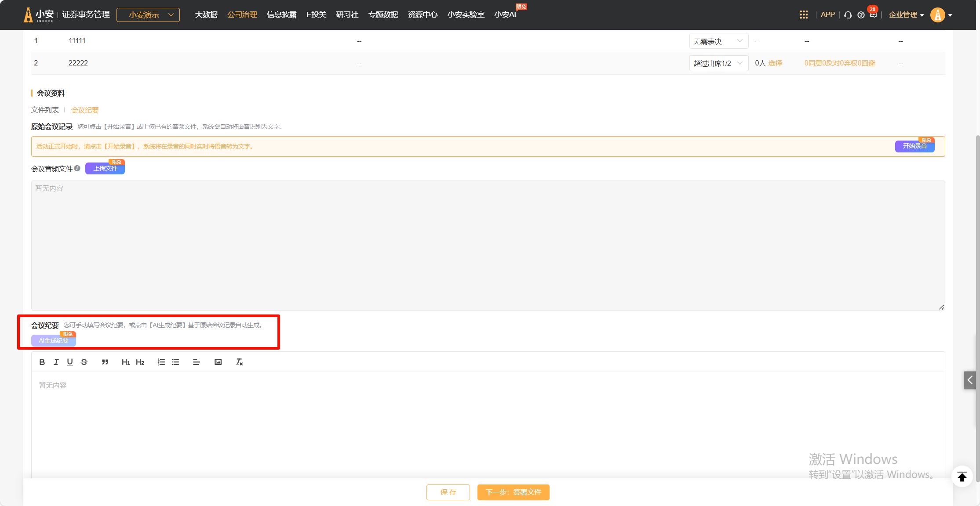Open the apps grid icon
The image size is (980, 506).
click(x=804, y=15)
